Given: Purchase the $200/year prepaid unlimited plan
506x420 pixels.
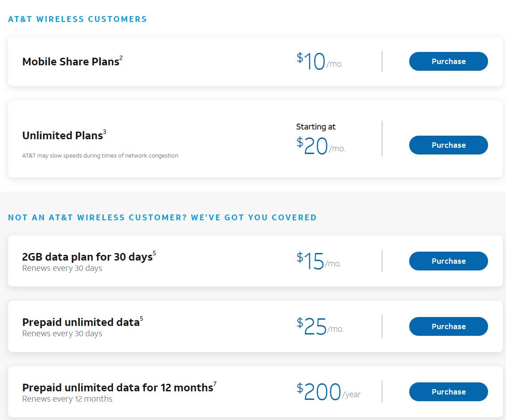Looking at the screenshot, I should (448, 392).
